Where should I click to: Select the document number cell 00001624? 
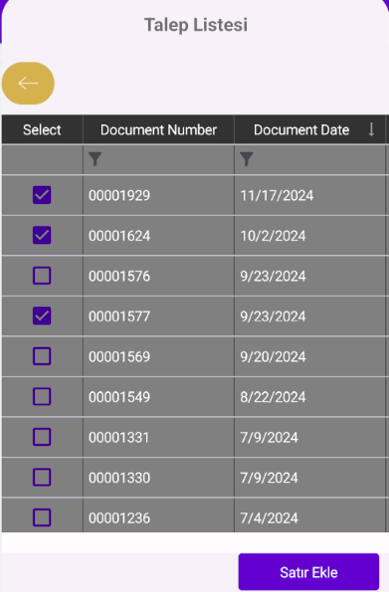(159, 236)
